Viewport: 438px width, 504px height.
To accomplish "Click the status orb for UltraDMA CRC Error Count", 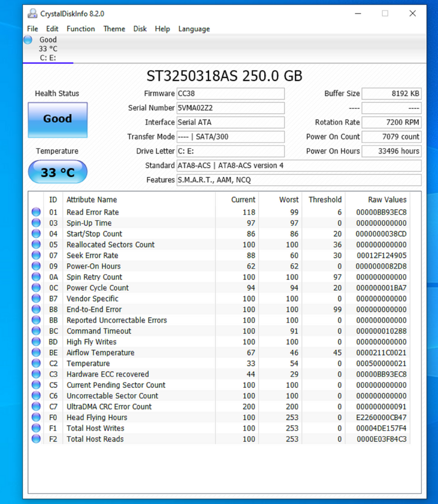I will point(36,406).
